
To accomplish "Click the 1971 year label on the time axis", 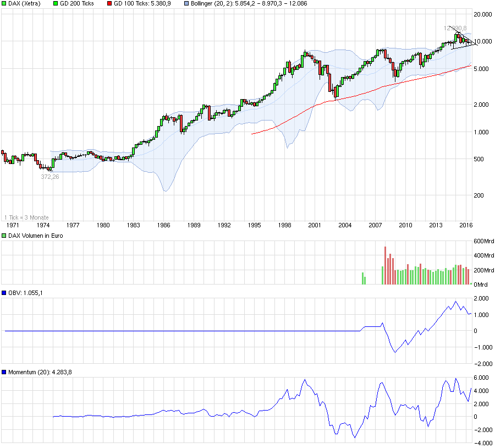I will point(13,225).
